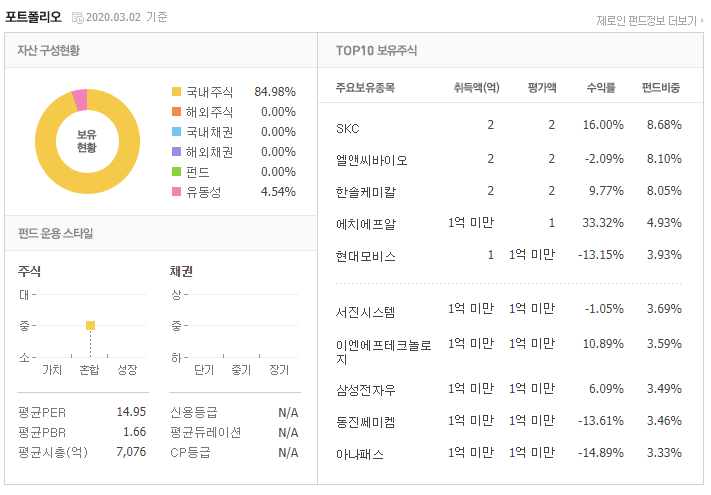Select the 엘앤씨바이오 stock name
Screen dimensions: 711x495
tap(371, 160)
